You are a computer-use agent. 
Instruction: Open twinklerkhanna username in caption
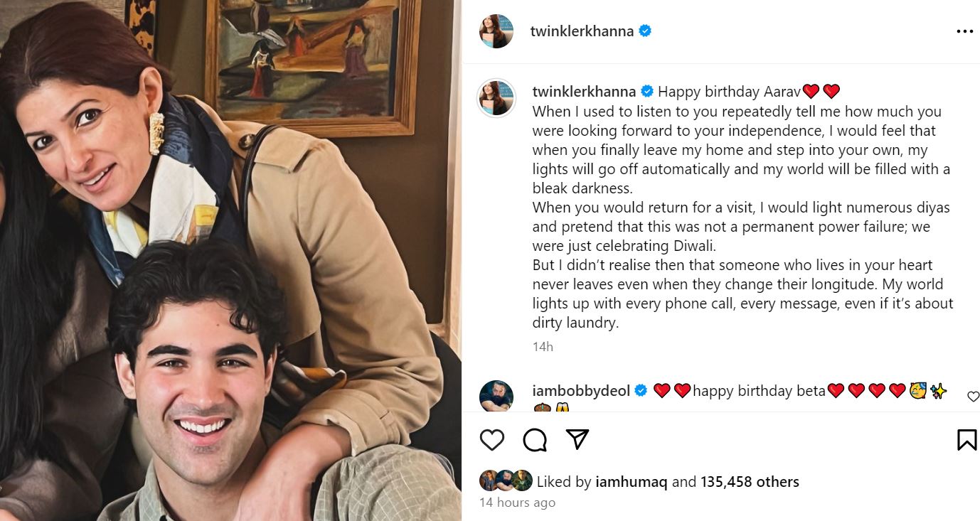coord(584,92)
